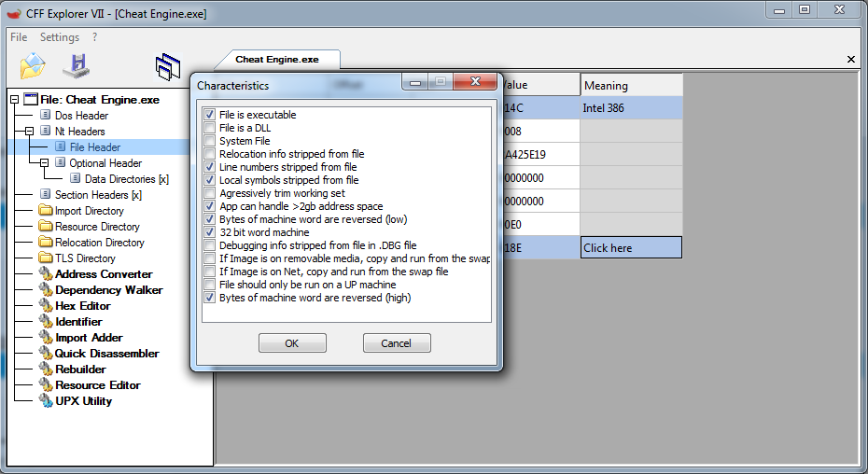Image resolution: width=868 pixels, height=474 pixels.
Task: Toggle App can handle >2gb address space
Action: [209, 206]
